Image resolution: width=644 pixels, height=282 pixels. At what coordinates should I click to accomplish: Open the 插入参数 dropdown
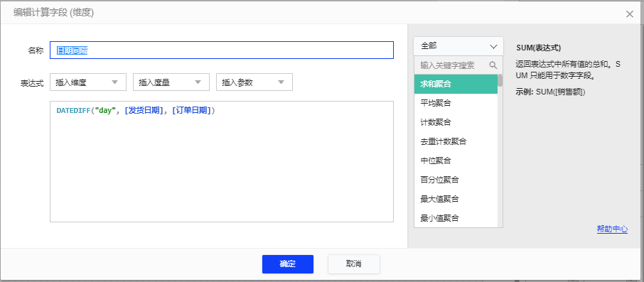coord(254,82)
